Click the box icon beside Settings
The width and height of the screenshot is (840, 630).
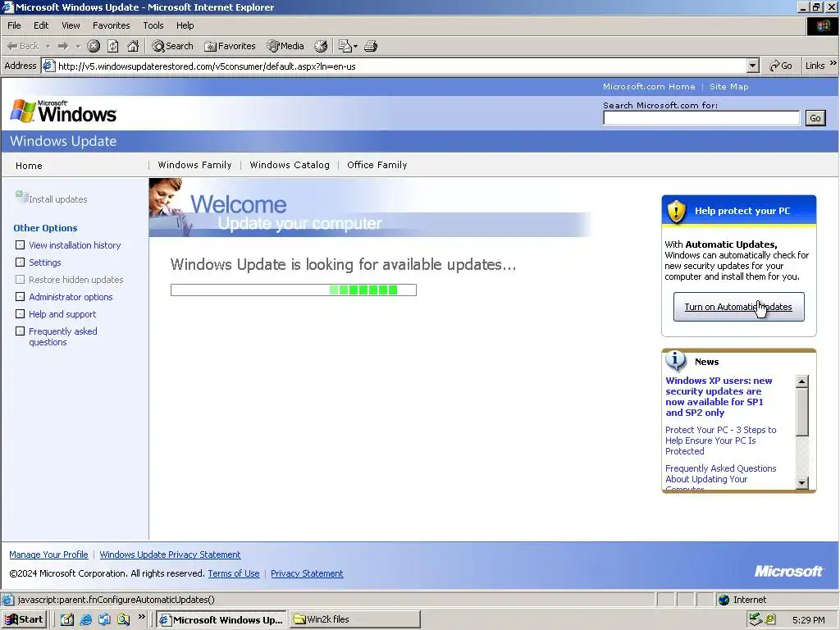coord(21,262)
